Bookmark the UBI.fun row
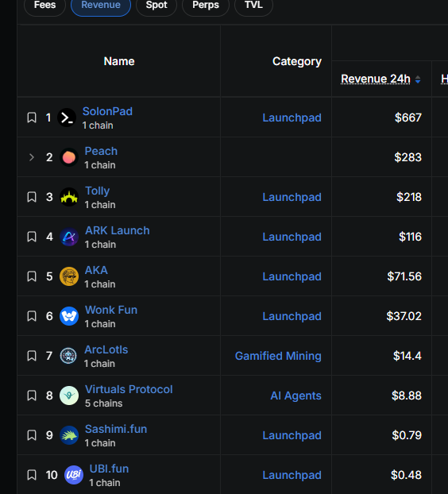 pos(32,475)
